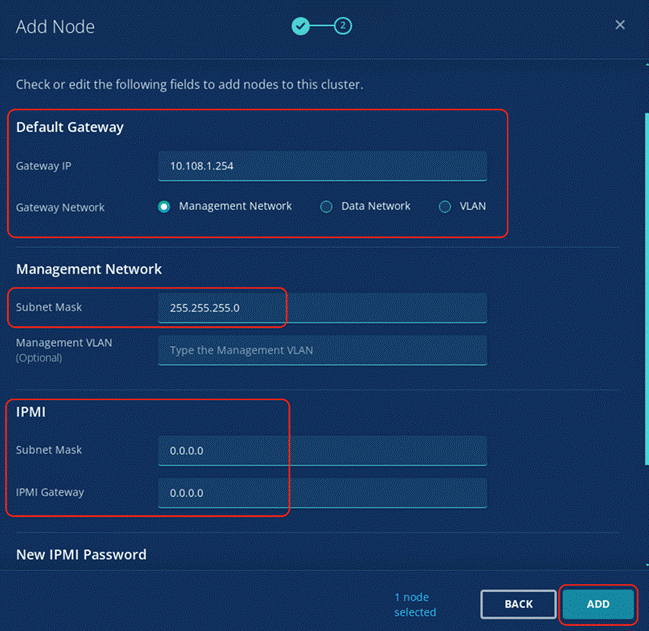Click the IPMI section heading
The width and height of the screenshot is (649, 631).
[x=32, y=411]
